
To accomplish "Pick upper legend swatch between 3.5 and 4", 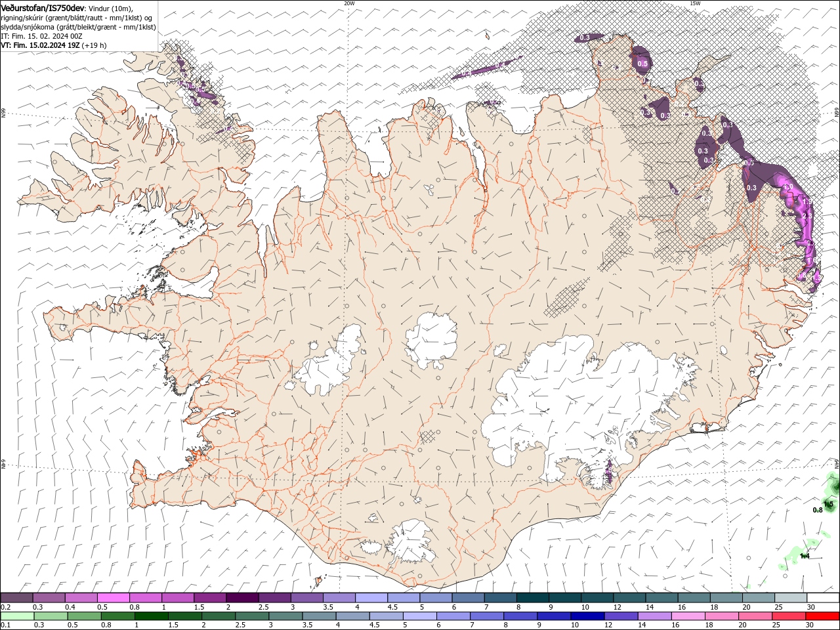I will point(339,598).
